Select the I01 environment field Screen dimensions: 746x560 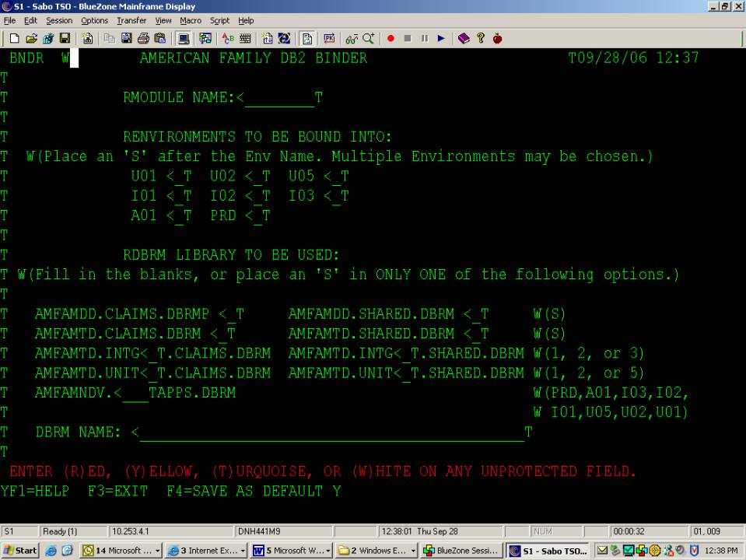point(180,197)
